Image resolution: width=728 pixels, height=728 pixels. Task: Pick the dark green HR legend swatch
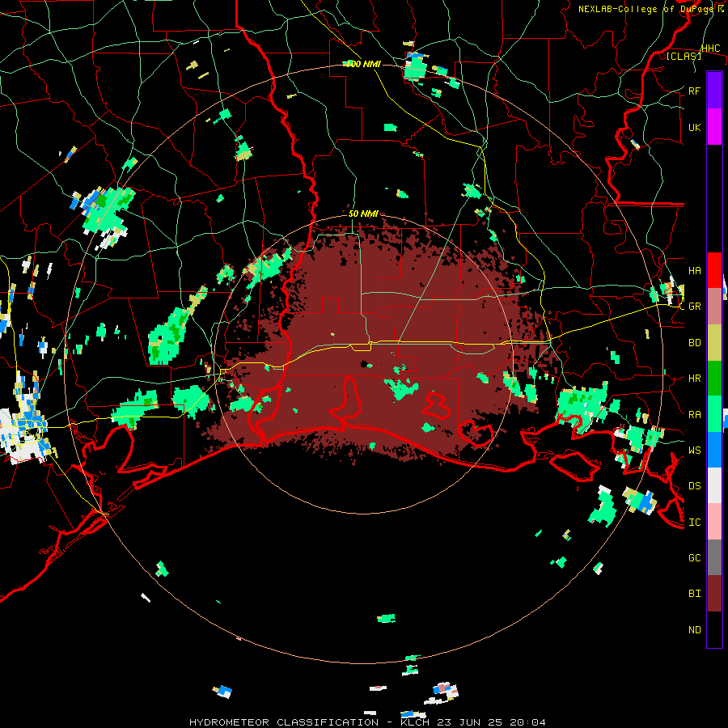714,378
